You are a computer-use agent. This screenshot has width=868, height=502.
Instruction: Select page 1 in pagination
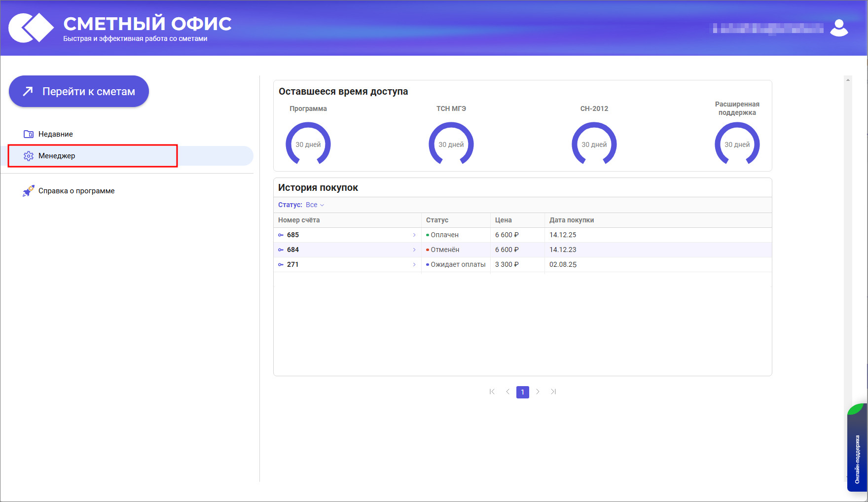[523, 392]
